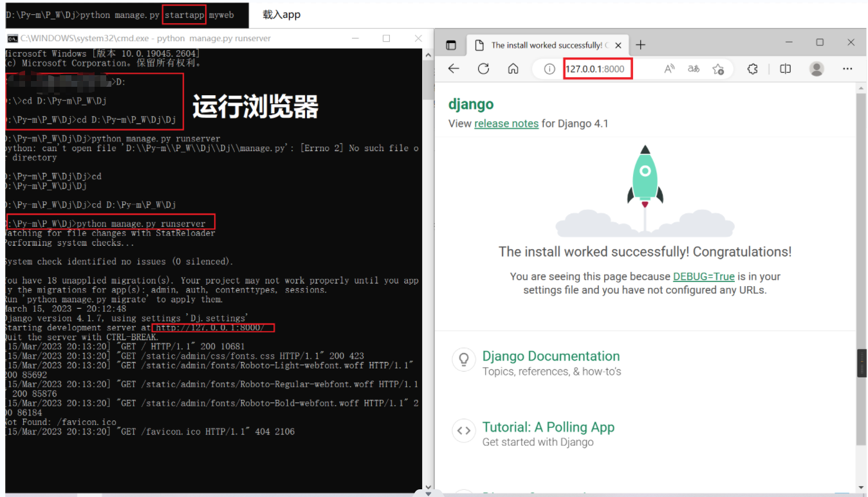The width and height of the screenshot is (868, 497).
Task: Select the install worked successfully tab
Action: pyautogui.click(x=547, y=44)
